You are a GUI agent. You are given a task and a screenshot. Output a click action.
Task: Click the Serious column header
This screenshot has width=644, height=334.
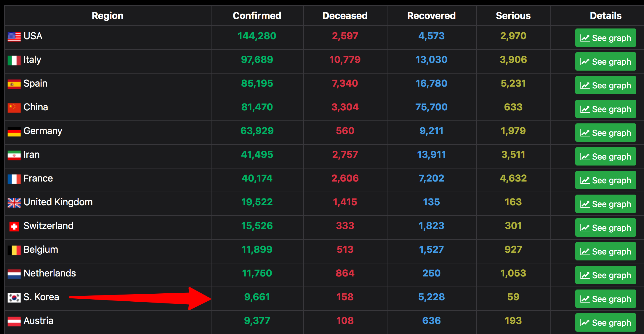[513, 15]
